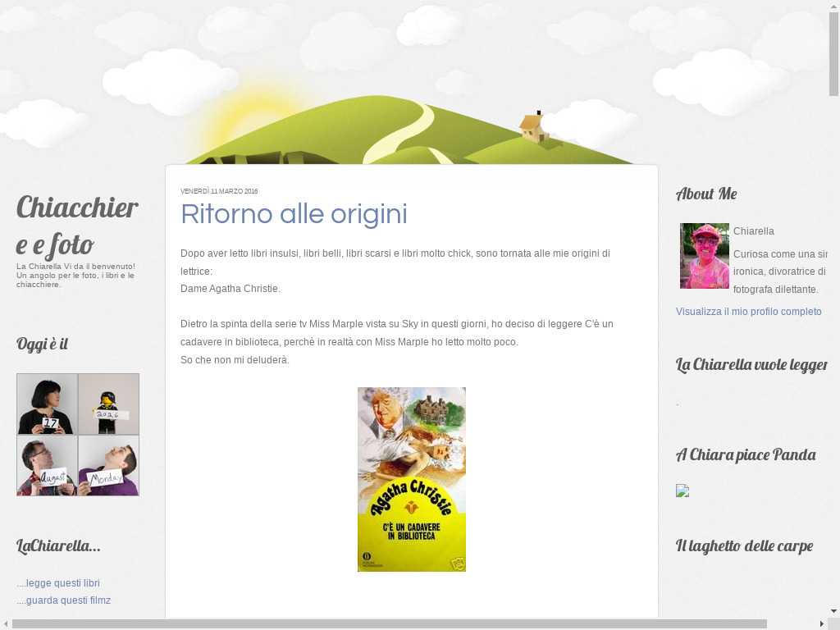Image resolution: width=840 pixels, height=630 pixels.
Task: Click the vertical scrollbar down arrow
Action: point(833,610)
